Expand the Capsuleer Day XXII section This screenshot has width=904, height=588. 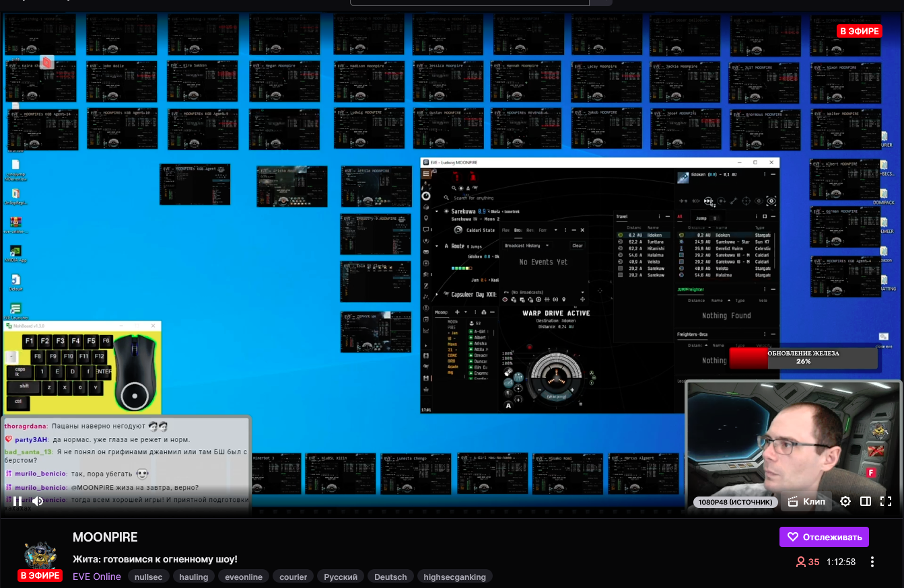pyautogui.click(x=437, y=295)
